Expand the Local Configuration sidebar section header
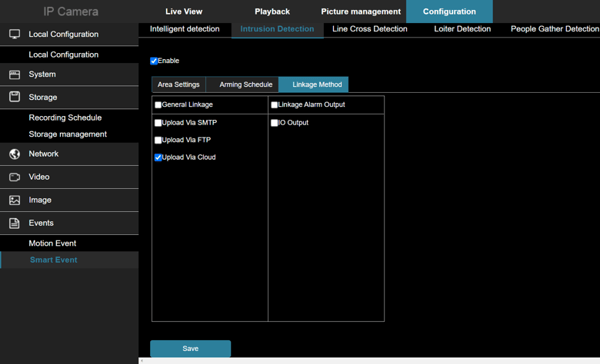 [x=69, y=34]
